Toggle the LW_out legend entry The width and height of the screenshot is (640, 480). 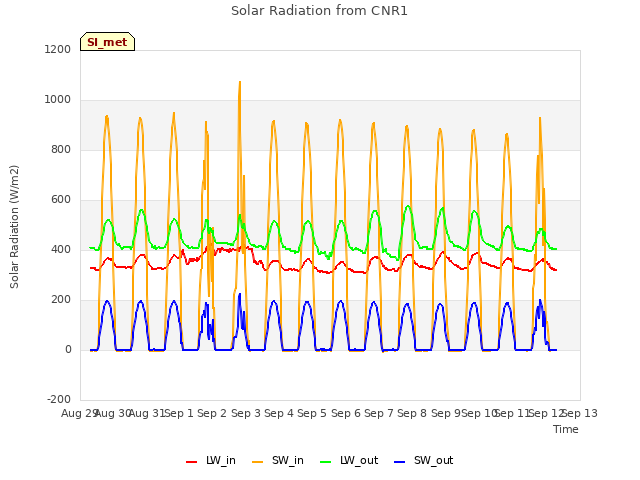349,460
